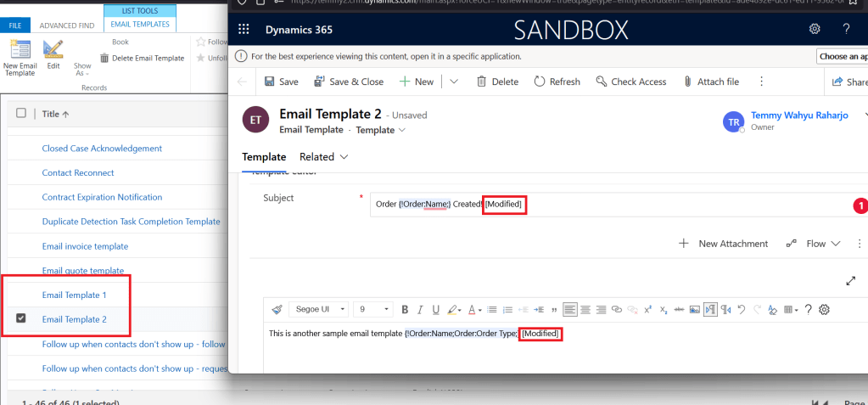Viewport: 868px width, 405px height.
Task: Open the Show As dropdown
Action: click(82, 70)
